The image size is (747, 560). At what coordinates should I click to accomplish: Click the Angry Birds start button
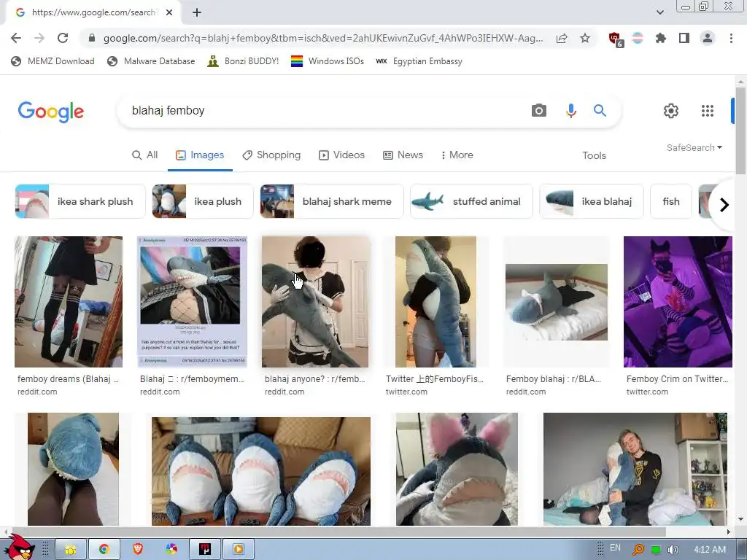[18, 547]
